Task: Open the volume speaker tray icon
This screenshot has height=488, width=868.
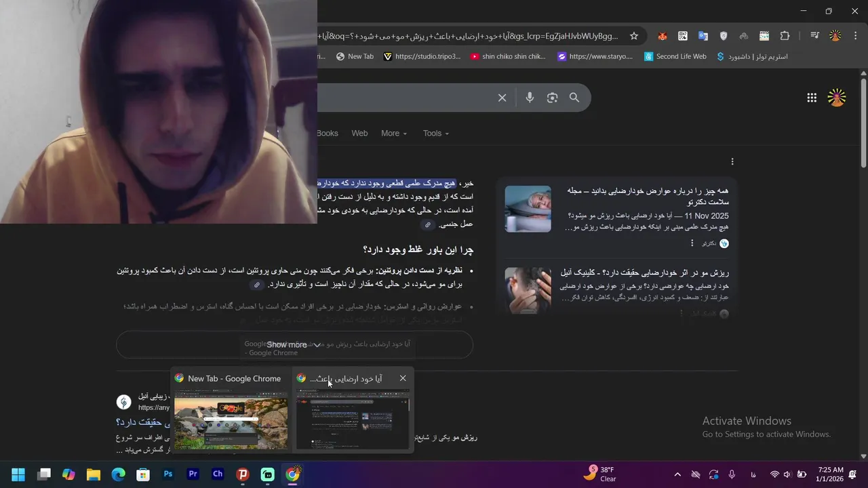Action: pyautogui.click(x=787, y=474)
